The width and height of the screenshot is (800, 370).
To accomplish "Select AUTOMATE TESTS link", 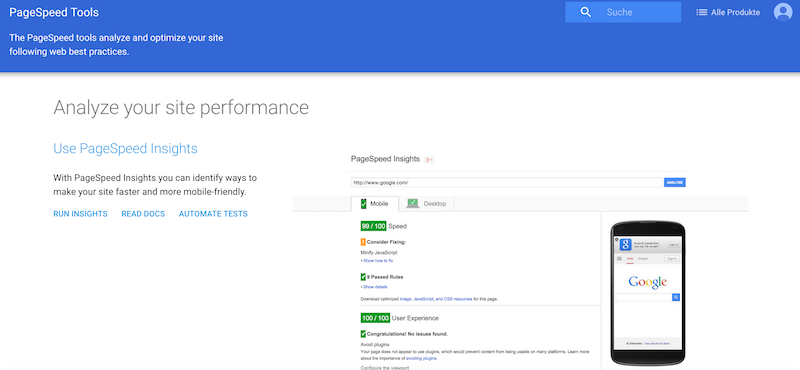I will pyautogui.click(x=213, y=214).
